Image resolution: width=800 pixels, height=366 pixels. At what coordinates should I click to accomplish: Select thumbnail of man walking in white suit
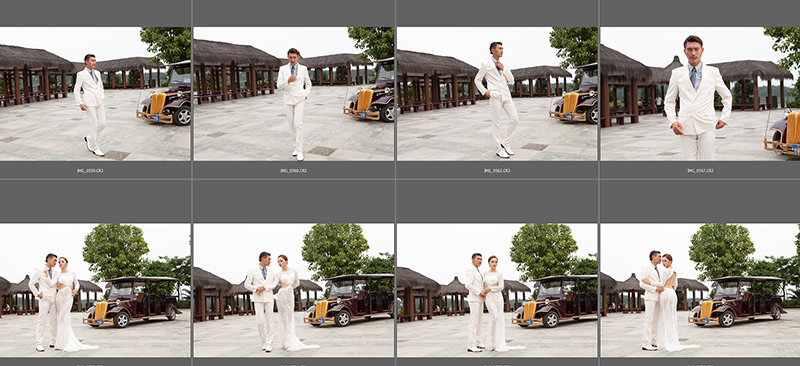tap(95, 94)
